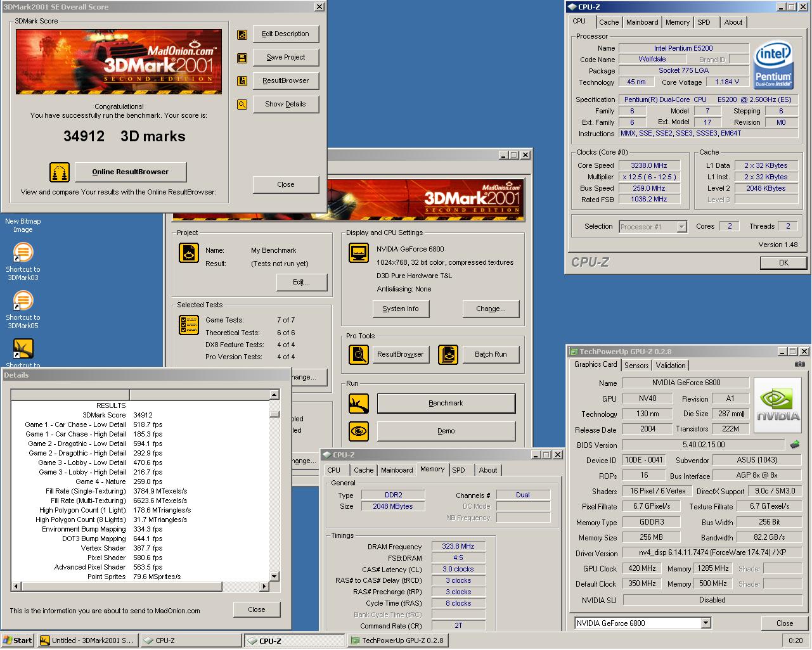The width and height of the screenshot is (812, 650).
Task: Click Close in the GPU-Z window
Action: [x=785, y=623]
